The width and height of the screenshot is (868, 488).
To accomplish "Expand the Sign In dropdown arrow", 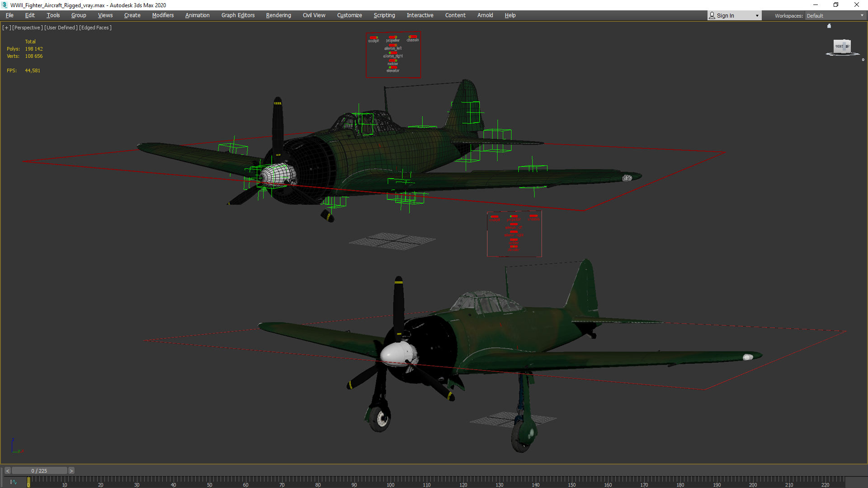I will (757, 16).
